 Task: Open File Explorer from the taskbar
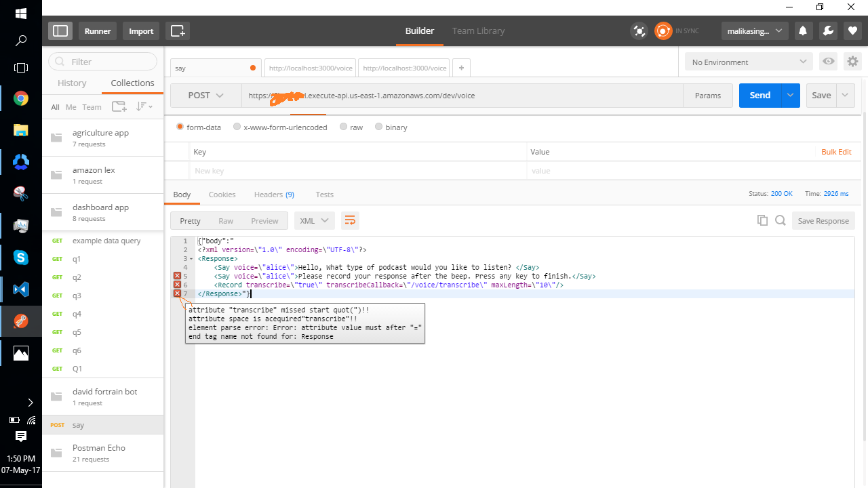[x=21, y=130]
